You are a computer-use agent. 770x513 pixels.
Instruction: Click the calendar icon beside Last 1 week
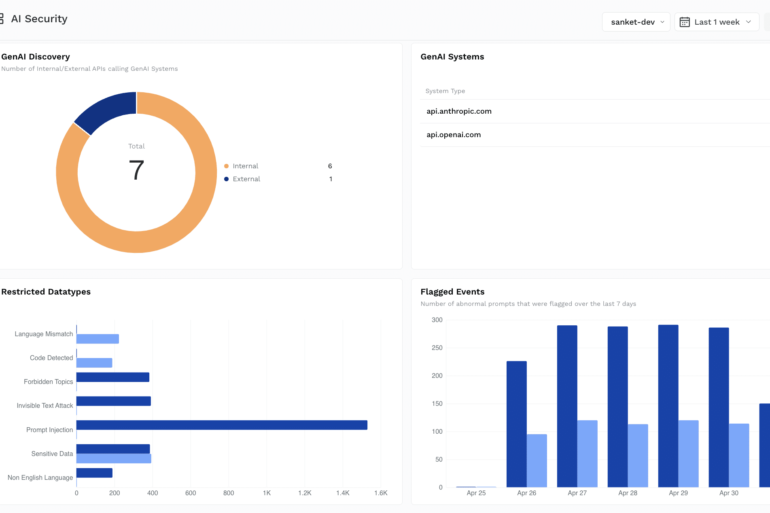click(685, 22)
